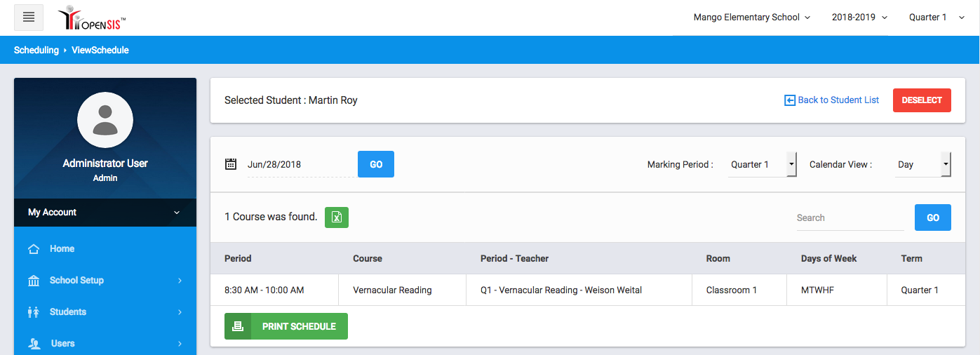980x355 pixels.
Task: Click the Back to Student List link
Action: [x=832, y=100]
